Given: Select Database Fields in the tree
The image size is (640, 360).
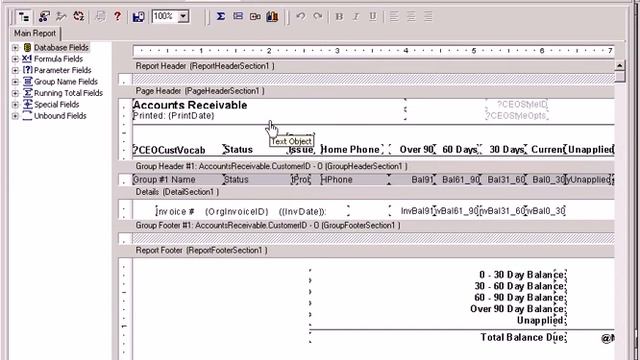Looking at the screenshot, I should coord(61,48).
